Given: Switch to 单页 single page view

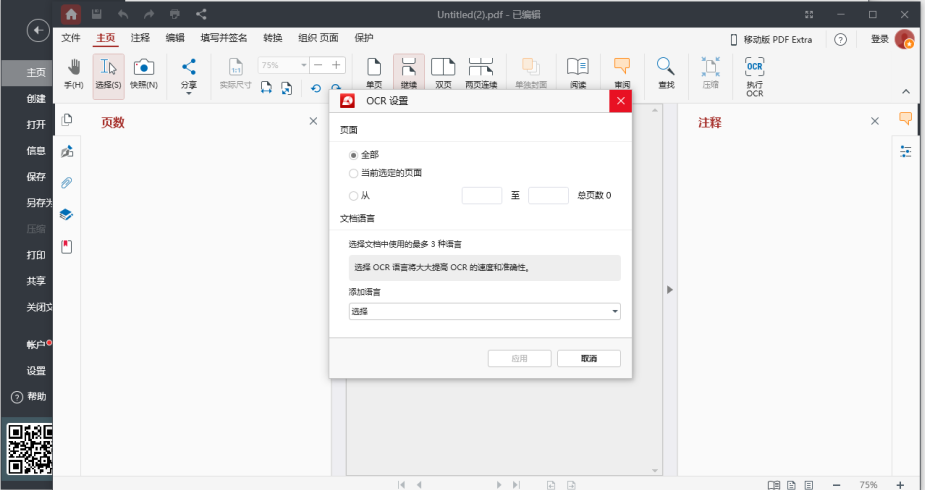Looking at the screenshot, I should 374,74.
